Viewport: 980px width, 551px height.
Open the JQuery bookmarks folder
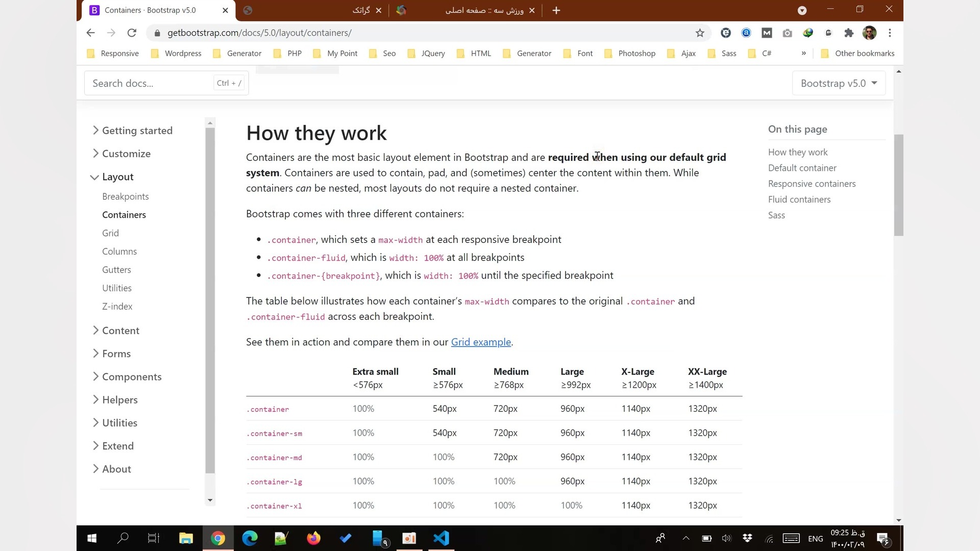click(426, 53)
